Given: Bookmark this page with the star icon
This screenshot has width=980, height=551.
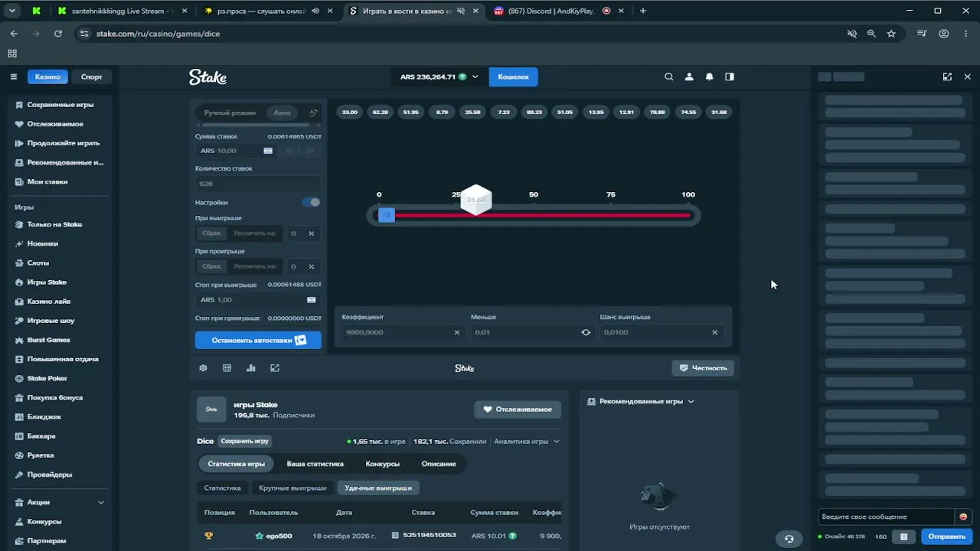Looking at the screenshot, I should pos(891,34).
